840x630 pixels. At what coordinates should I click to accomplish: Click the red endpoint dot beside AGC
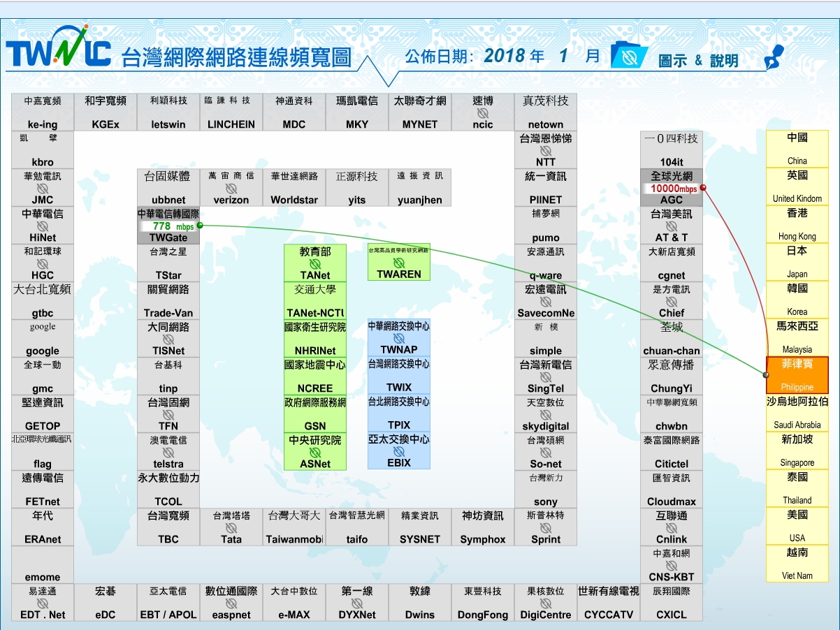tap(703, 187)
